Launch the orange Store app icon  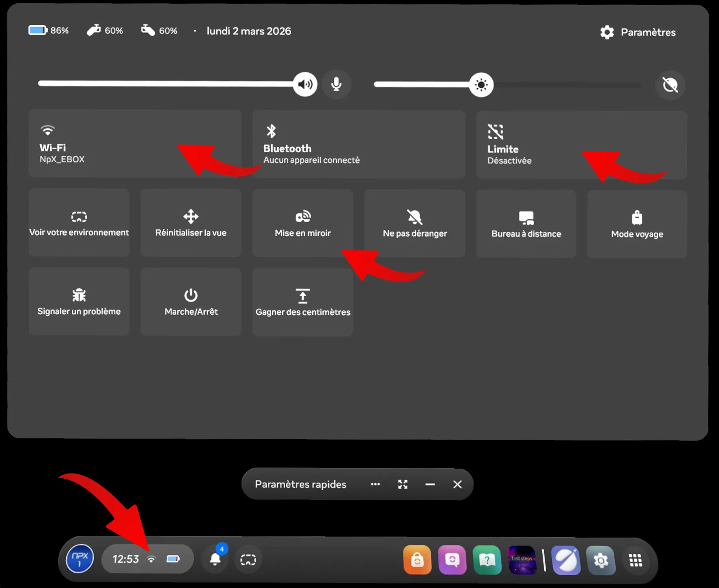[x=417, y=560]
